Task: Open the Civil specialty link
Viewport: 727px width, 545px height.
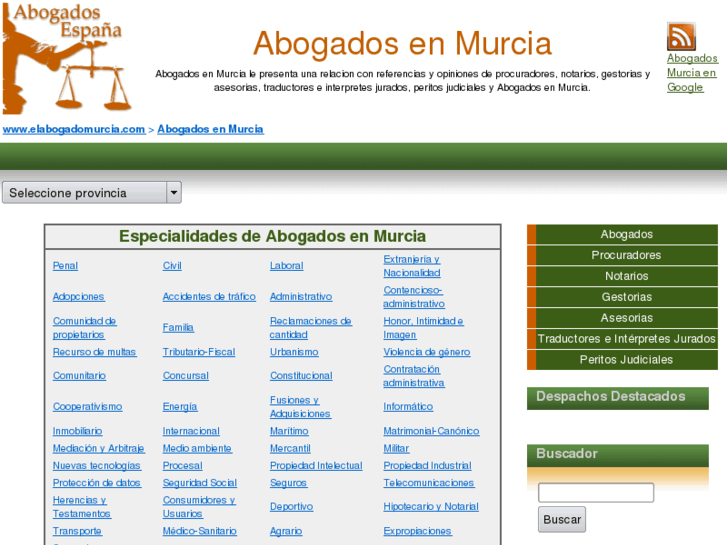Action: [x=172, y=266]
